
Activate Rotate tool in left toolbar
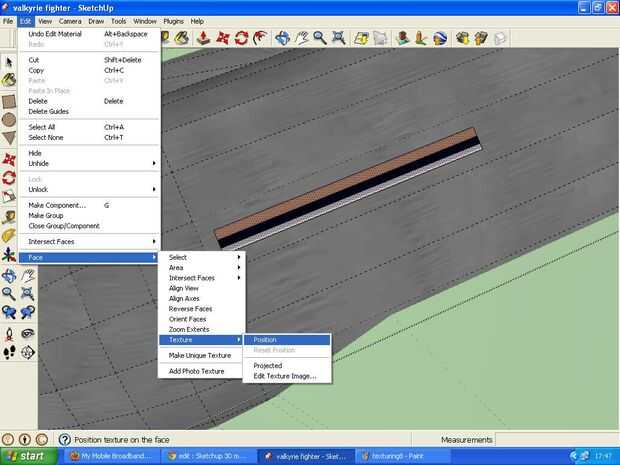pos(9,178)
